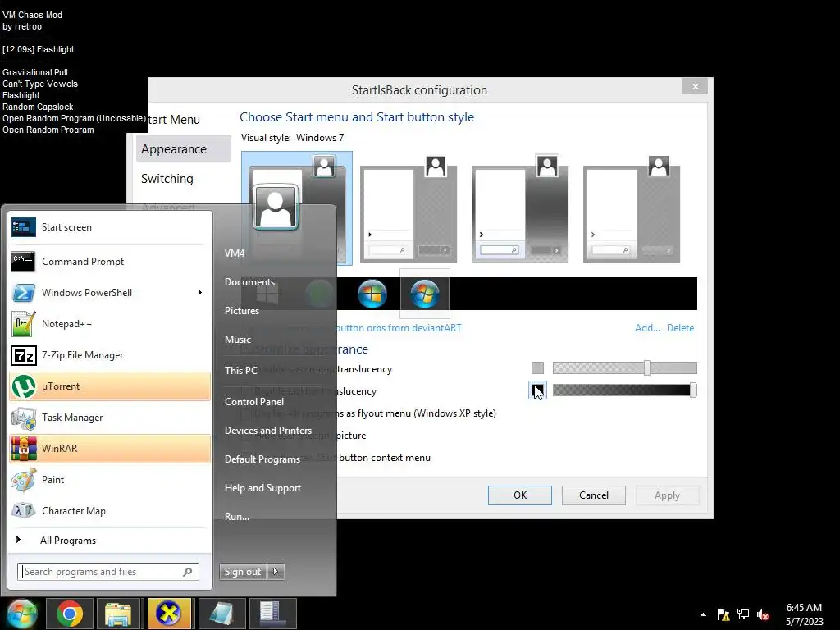840x630 pixels.
Task: Switch to Start Menu settings tab
Action: [x=175, y=120]
